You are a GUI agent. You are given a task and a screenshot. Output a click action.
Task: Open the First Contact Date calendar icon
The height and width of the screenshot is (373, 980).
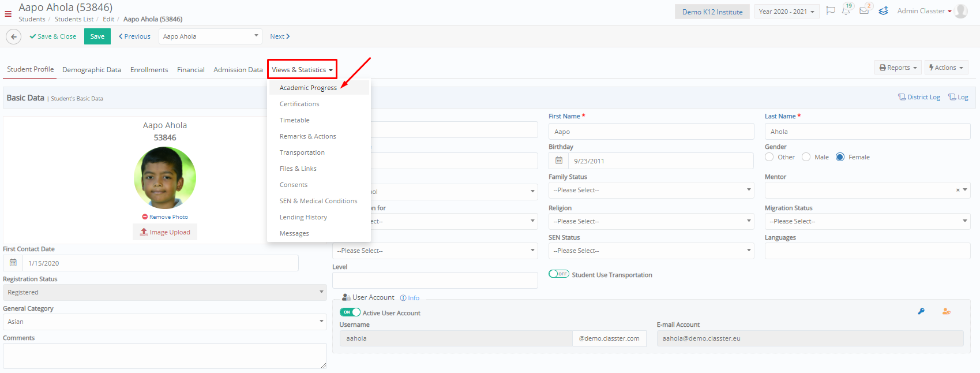pos(13,263)
